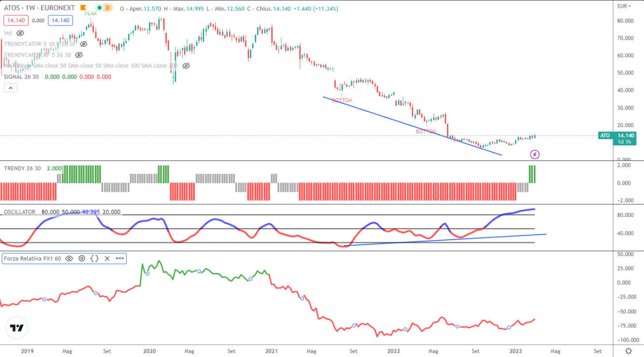
Task: Click the 2.000 TRENDY value
Action: [x=54, y=168]
